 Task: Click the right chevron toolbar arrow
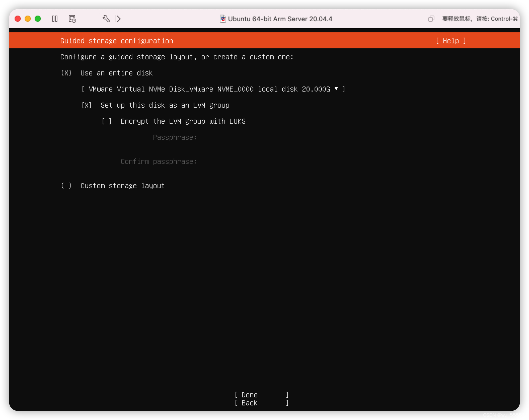[119, 19]
